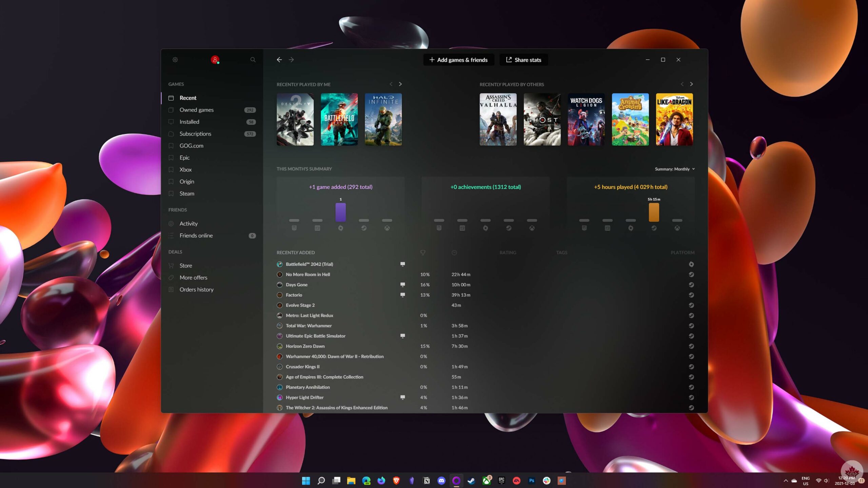Click the Share stats button
This screenshot has height=488, width=868.
click(x=524, y=60)
